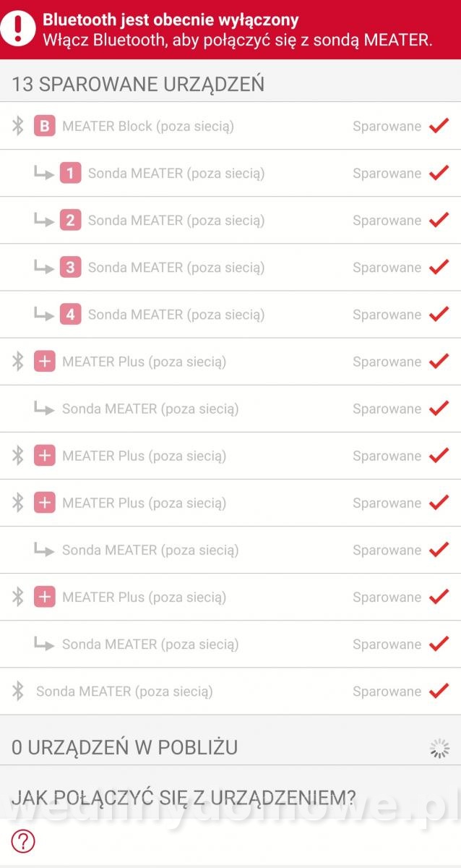Tap the red exclamation warning icon
Viewport: 461px width, 868px height.
pos(17,29)
